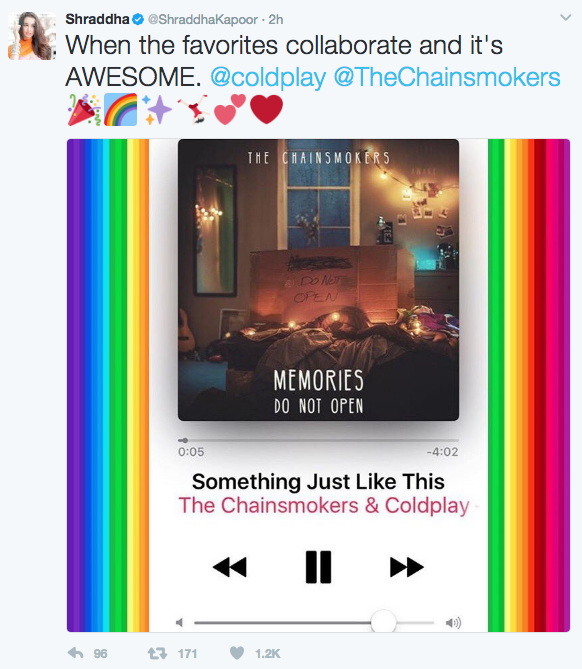Skip back using rewind icon
582x669 pixels.
tap(230, 567)
